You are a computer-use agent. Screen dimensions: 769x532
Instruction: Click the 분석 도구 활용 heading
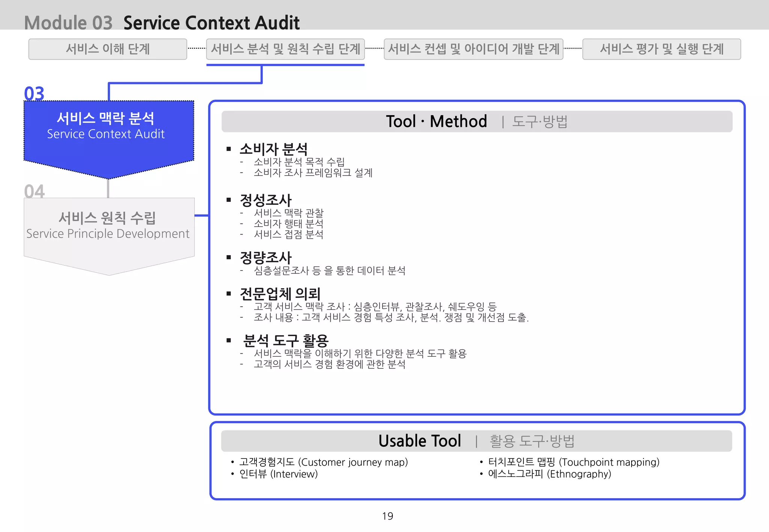286,341
